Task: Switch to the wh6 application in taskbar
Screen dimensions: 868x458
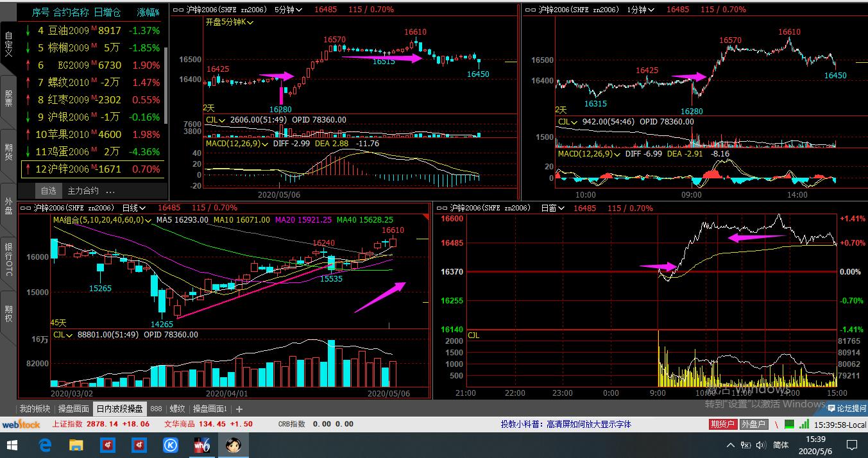Action: 202,445
